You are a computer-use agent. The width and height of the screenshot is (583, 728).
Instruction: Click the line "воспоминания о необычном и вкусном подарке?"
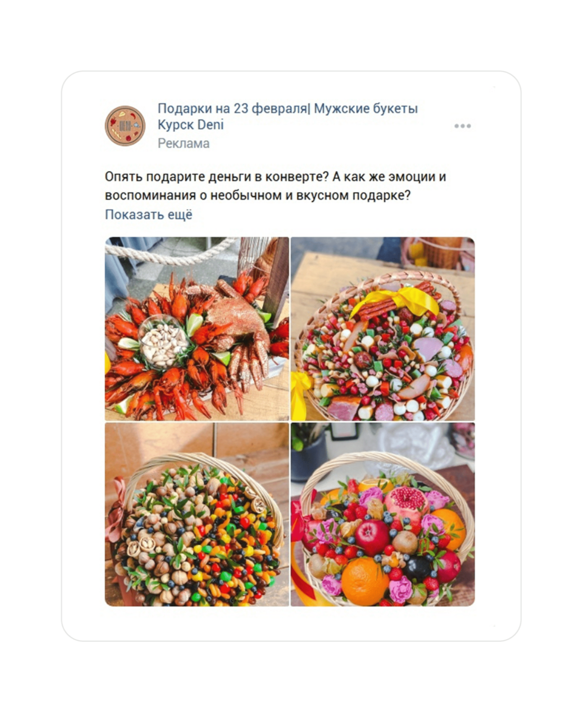pos(258,195)
